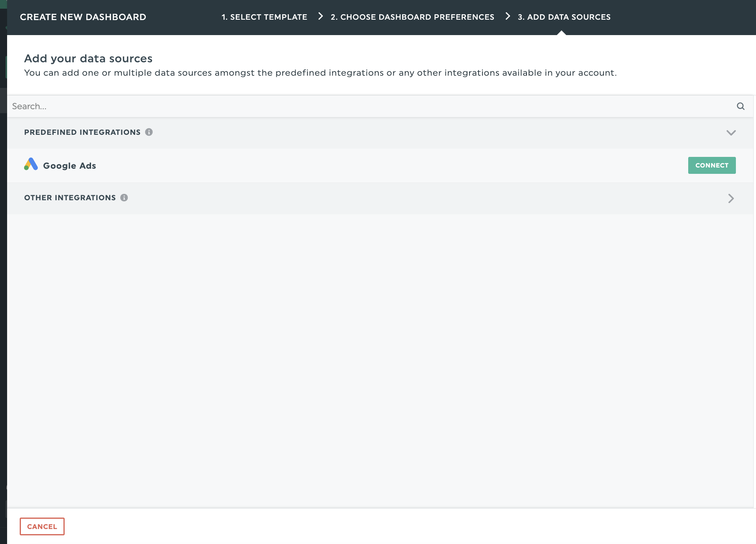Click the Google Ads logo icon
756x544 pixels.
(x=31, y=164)
